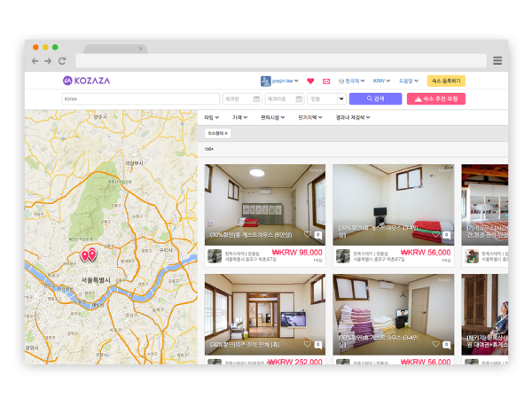Favorite the red-blanket room listing with heart
Viewport: 532px width, 399px height.
(x=436, y=234)
